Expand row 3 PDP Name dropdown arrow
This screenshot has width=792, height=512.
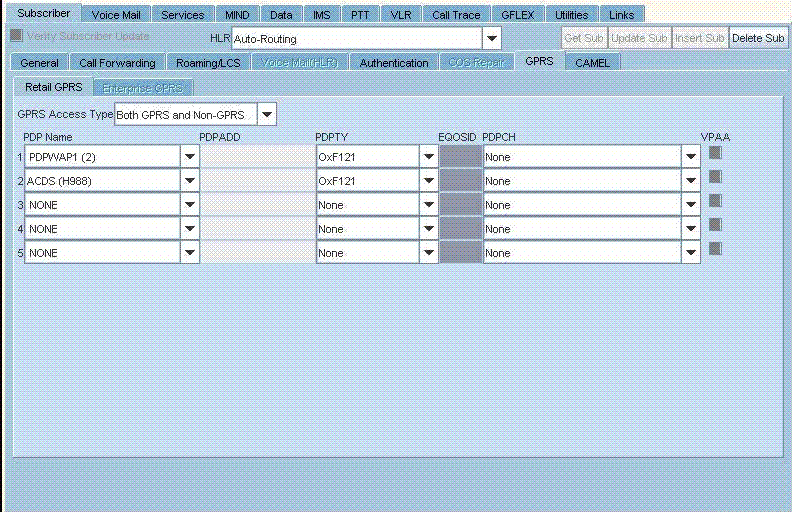pos(190,204)
